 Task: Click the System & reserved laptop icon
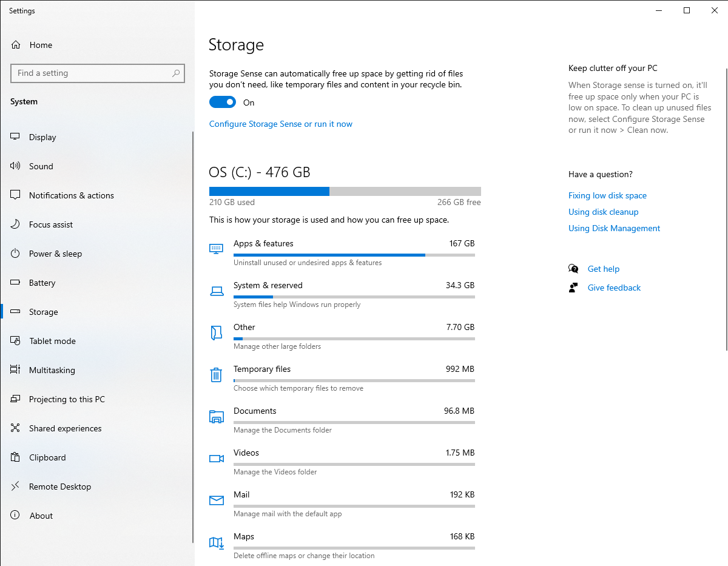217,291
